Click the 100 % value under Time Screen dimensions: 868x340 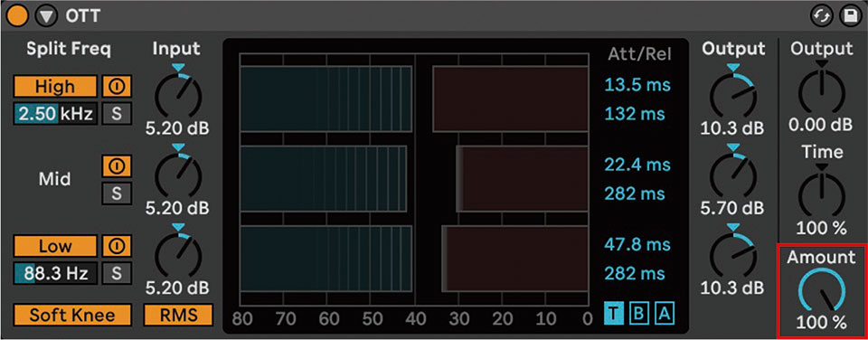[x=822, y=228]
